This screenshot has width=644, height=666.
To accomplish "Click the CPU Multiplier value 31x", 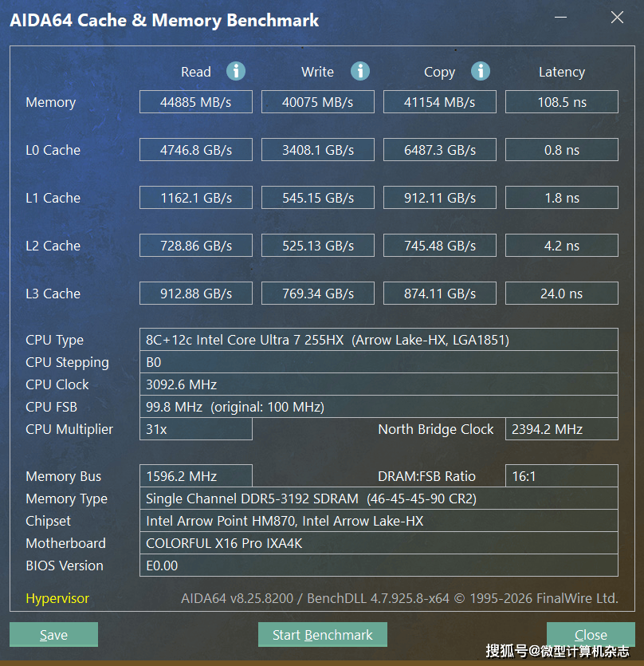I will [196, 429].
